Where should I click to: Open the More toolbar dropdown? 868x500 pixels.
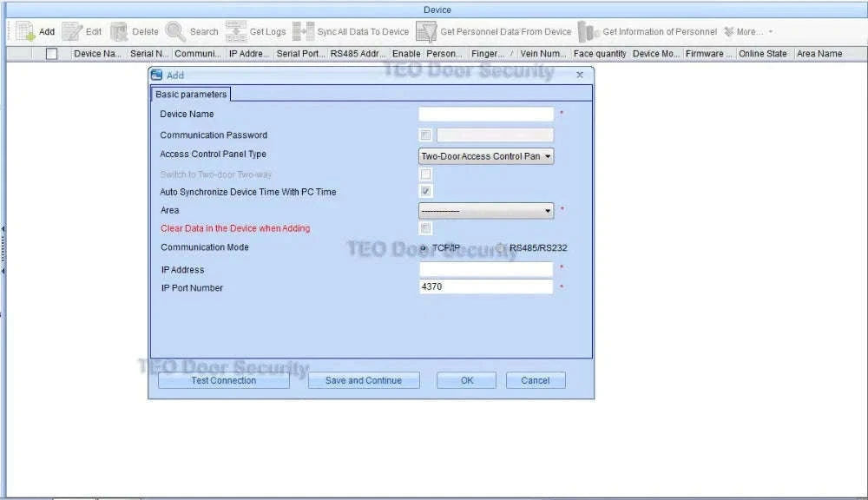[748, 31]
